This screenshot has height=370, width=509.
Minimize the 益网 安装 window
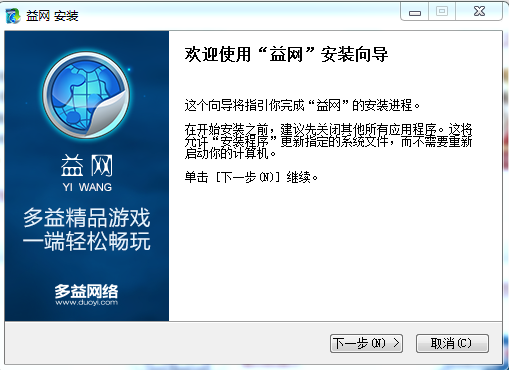coord(414,12)
